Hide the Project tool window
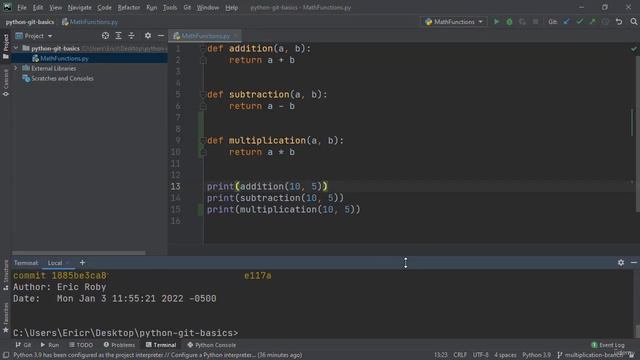 [161, 36]
